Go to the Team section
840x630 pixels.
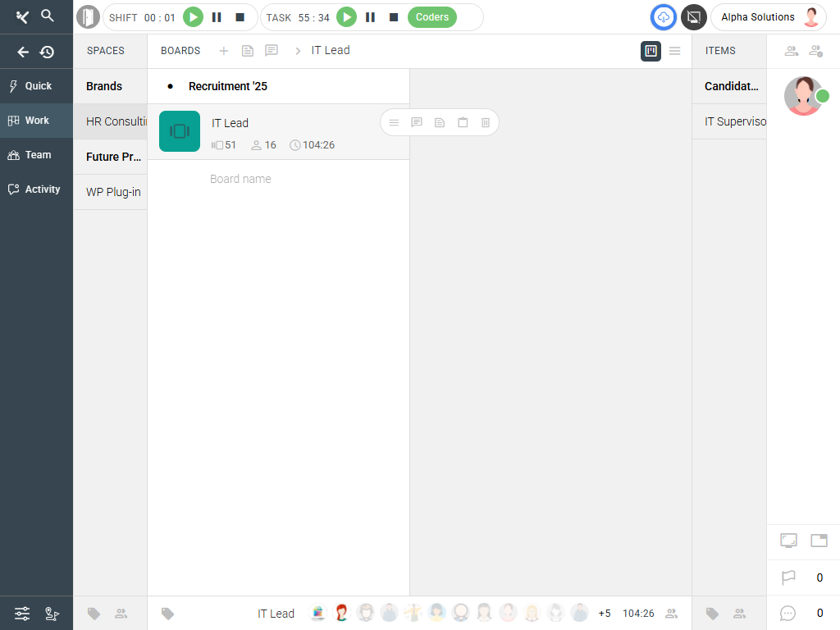(x=38, y=155)
